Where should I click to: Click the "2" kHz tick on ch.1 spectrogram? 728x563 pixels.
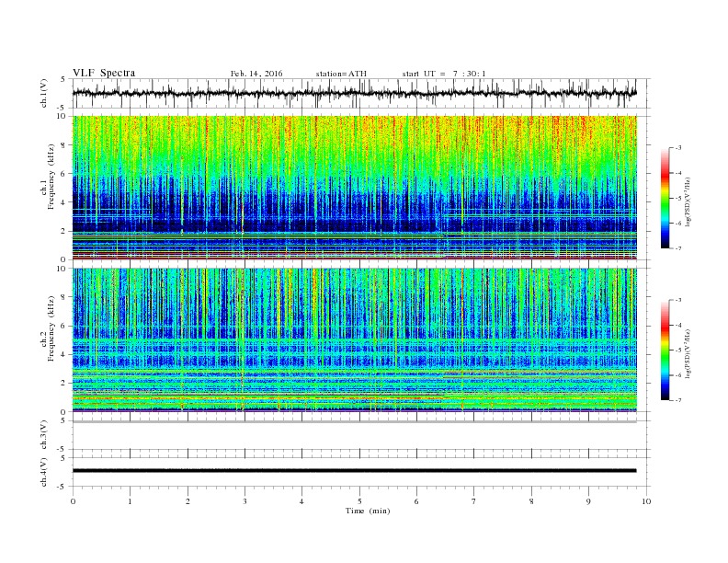(x=64, y=231)
